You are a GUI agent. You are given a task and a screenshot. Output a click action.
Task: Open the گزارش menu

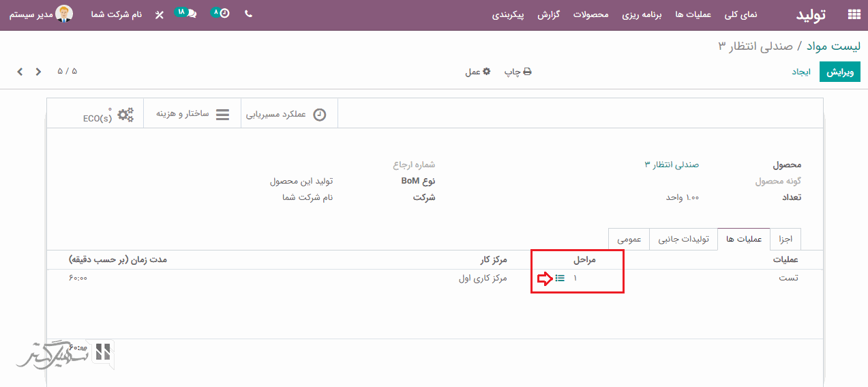[x=548, y=14]
